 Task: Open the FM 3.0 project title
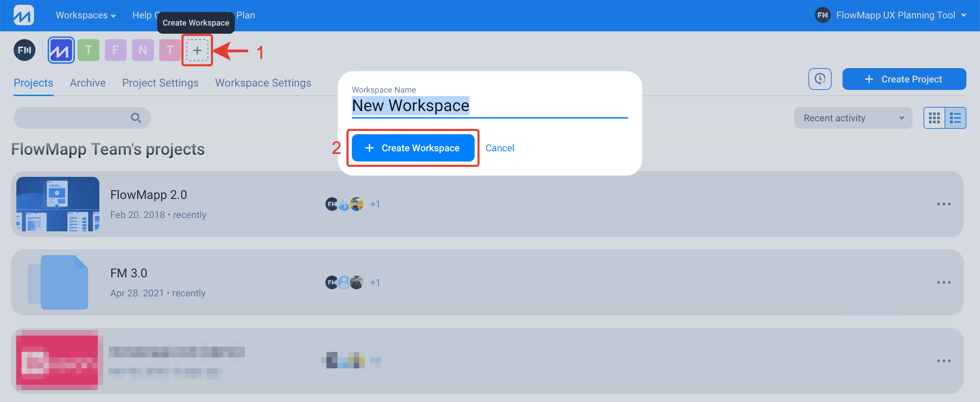click(x=129, y=273)
